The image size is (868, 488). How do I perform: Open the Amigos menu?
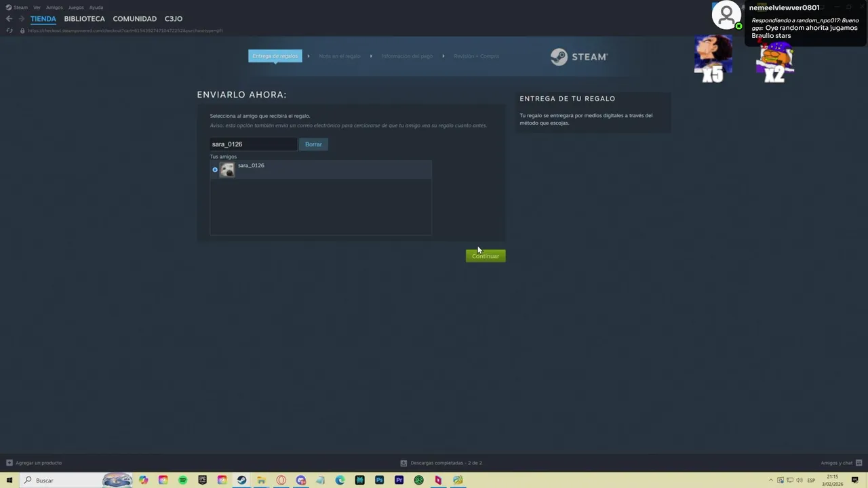tap(54, 7)
